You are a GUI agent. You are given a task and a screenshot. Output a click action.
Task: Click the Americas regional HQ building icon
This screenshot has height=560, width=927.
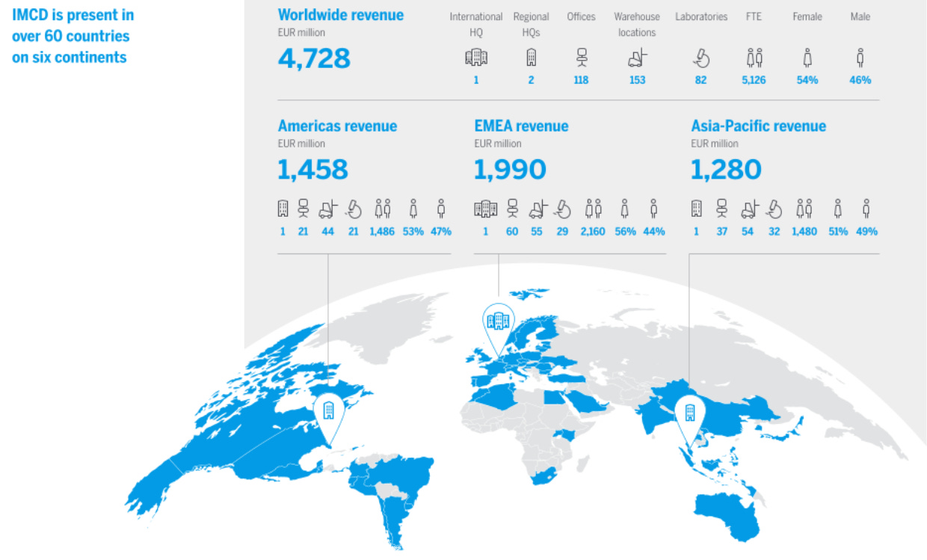pyautogui.click(x=283, y=208)
